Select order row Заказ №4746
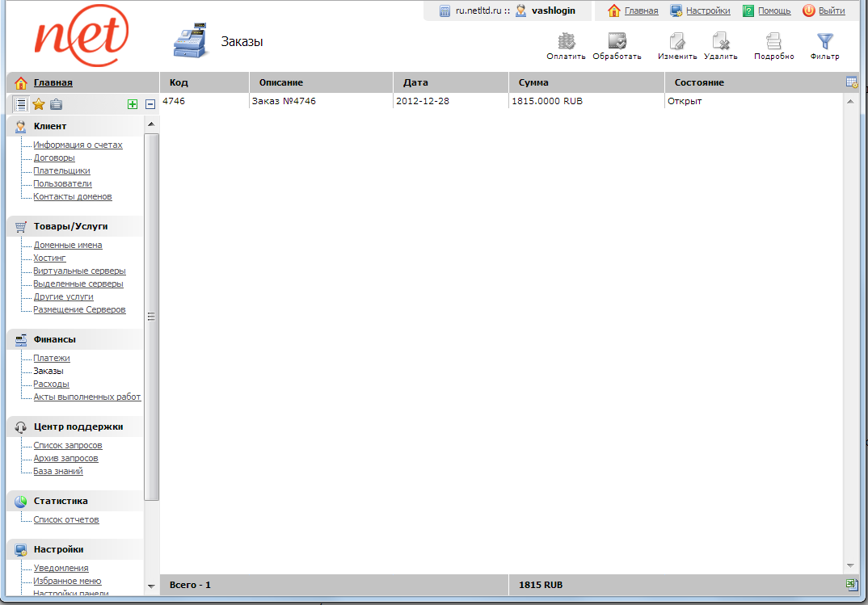The height and width of the screenshot is (605, 868). [283, 102]
